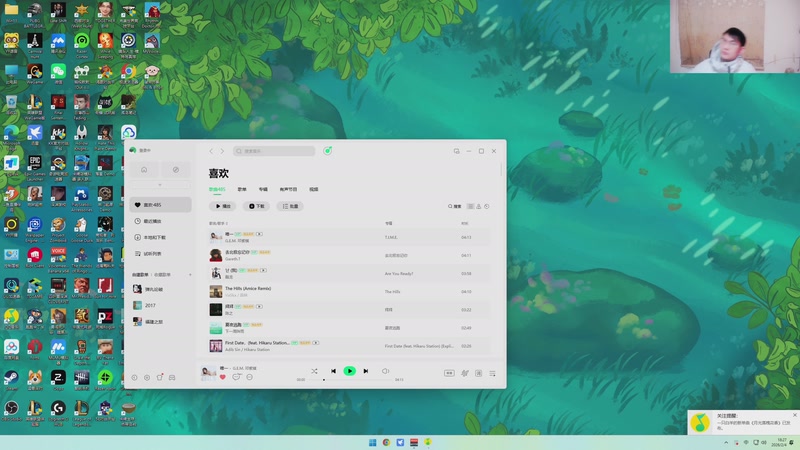Click the green play button
The width and height of the screenshot is (800, 450).
click(349, 371)
